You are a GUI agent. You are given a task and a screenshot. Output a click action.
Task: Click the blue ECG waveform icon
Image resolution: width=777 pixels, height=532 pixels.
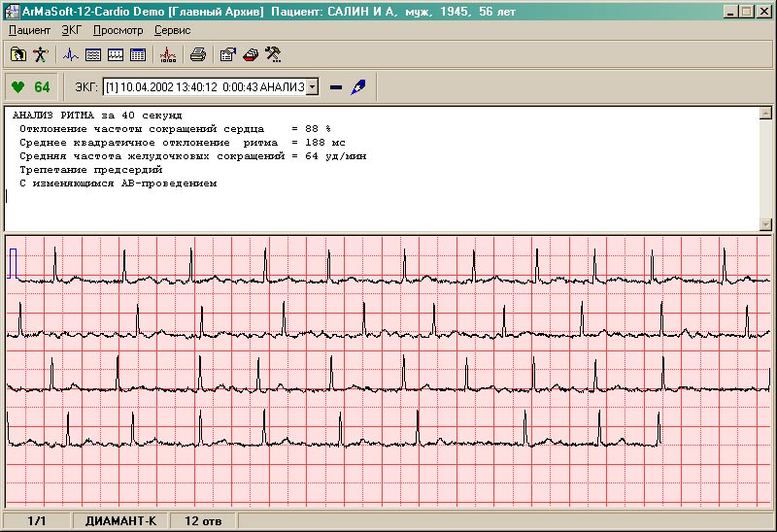pyautogui.click(x=70, y=54)
